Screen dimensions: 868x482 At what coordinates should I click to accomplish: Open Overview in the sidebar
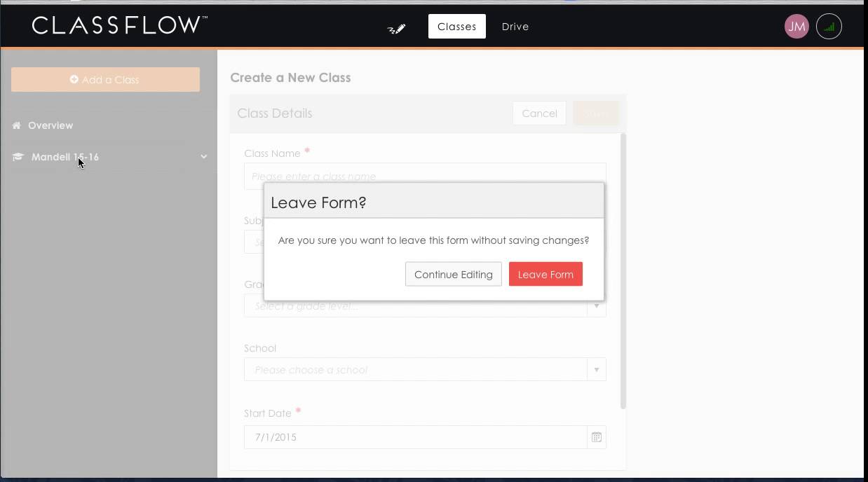50,125
